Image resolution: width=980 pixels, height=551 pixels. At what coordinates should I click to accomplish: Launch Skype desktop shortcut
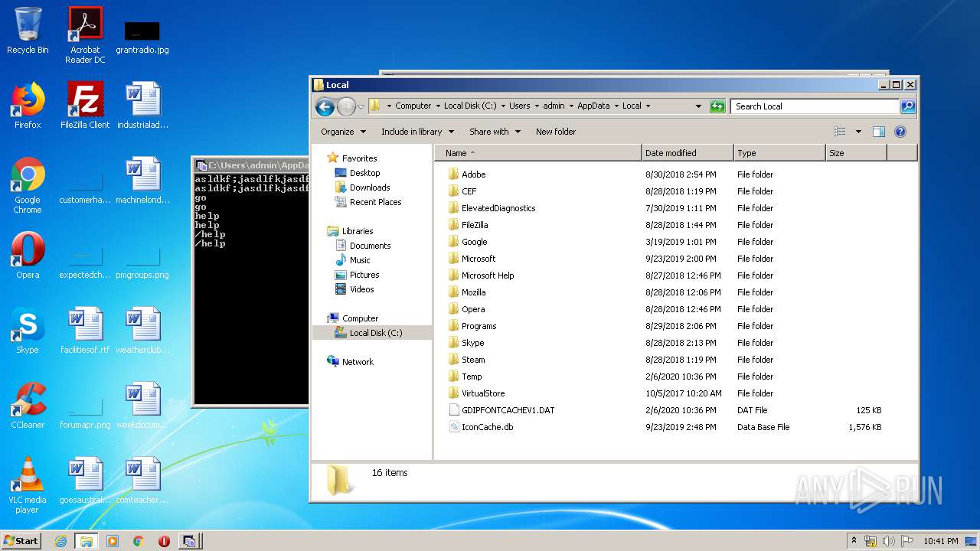pos(28,331)
